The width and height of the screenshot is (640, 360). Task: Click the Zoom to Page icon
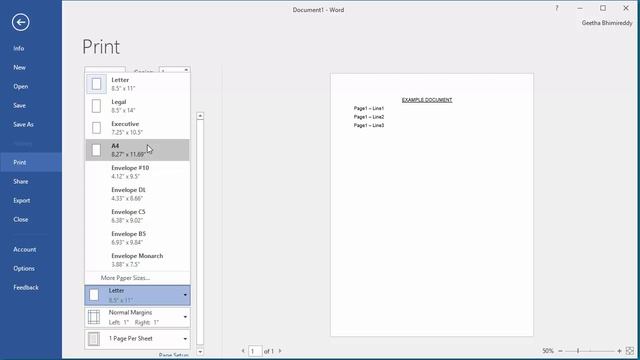pyautogui.click(x=630, y=351)
